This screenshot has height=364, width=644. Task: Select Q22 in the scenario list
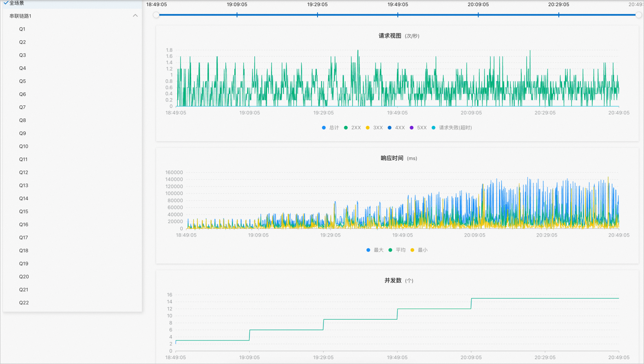[72, 303]
